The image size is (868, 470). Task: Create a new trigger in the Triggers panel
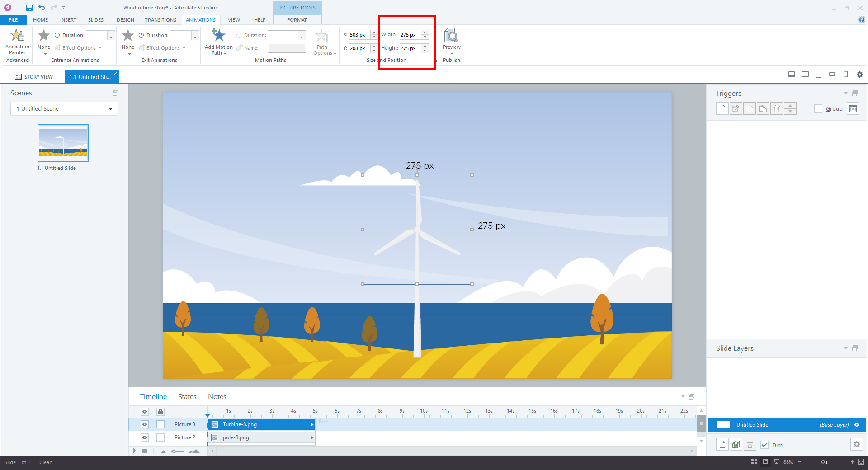pyautogui.click(x=722, y=108)
